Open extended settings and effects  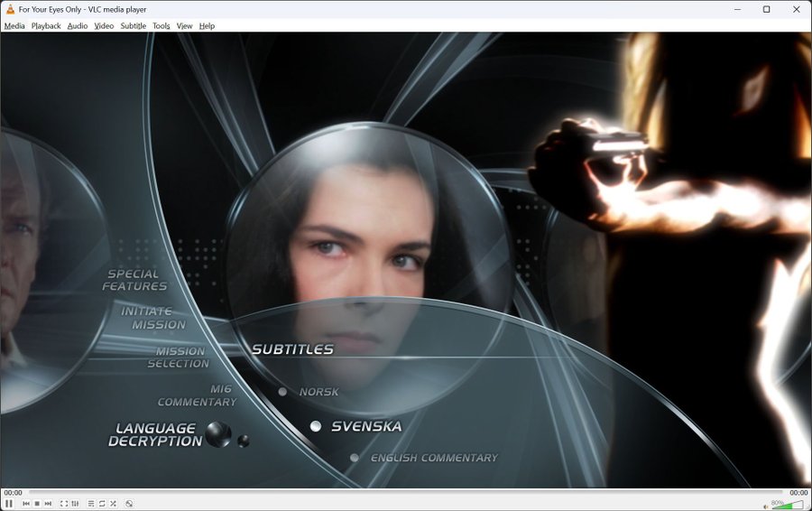click(75, 503)
